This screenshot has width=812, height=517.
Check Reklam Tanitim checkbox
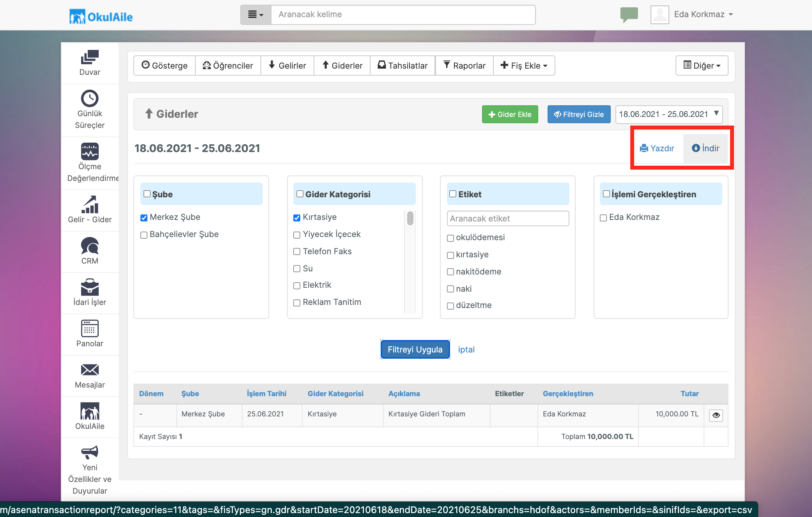pos(297,303)
